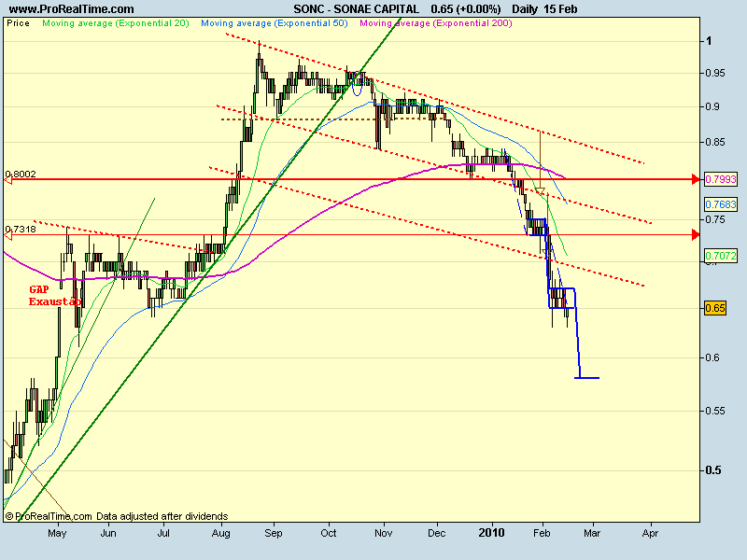Click the 0.9 price level on scale
The height and width of the screenshot is (560, 747).
click(x=712, y=106)
